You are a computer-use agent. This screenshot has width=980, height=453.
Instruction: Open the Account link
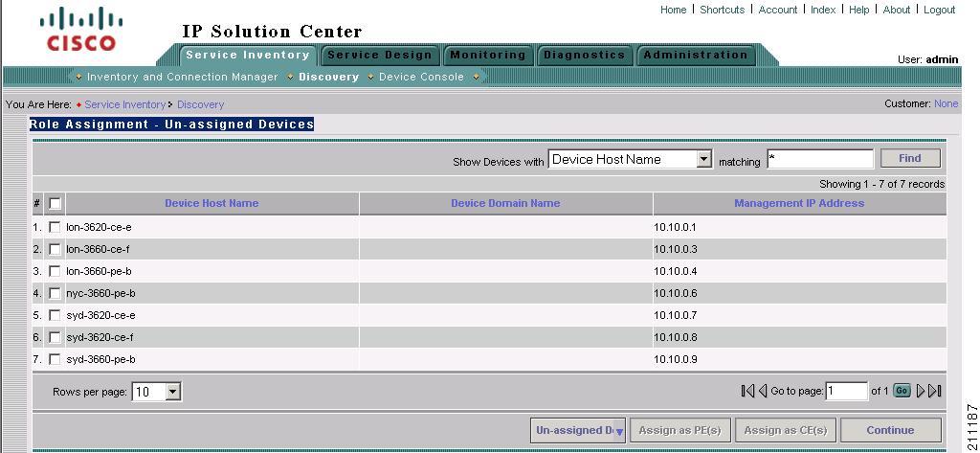(777, 10)
